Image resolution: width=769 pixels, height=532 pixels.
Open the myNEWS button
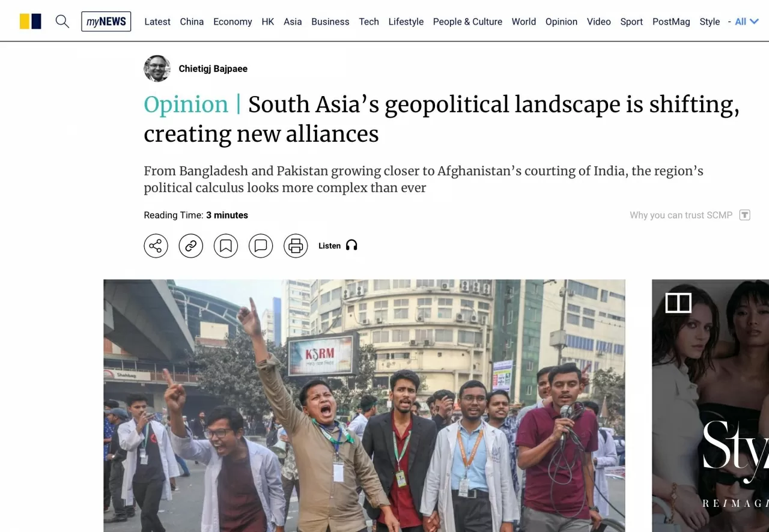[106, 22]
